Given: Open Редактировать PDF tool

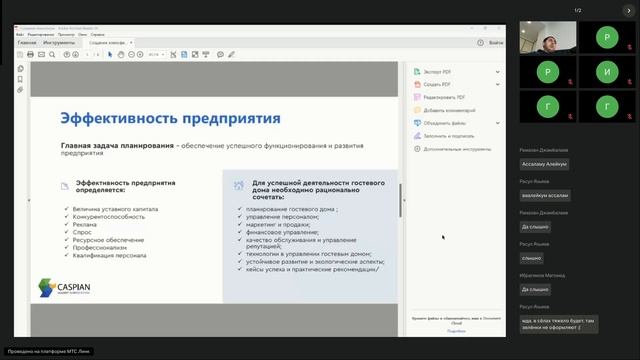Looking at the screenshot, I should (444, 97).
